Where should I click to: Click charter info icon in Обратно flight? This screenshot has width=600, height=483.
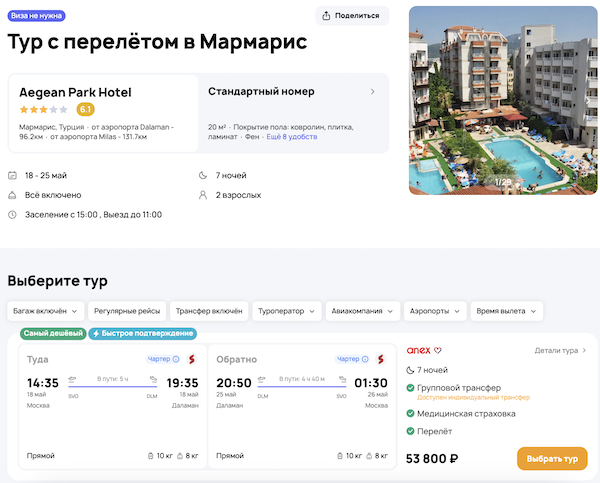(367, 359)
